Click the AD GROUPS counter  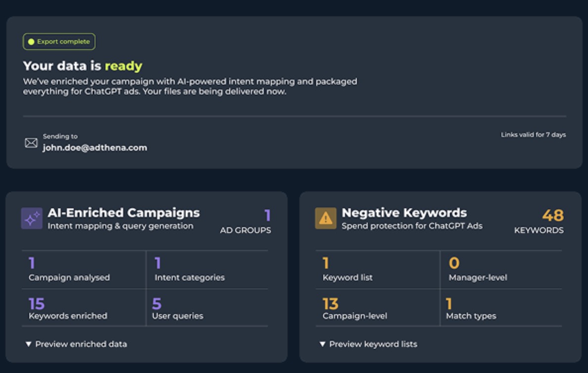(x=245, y=221)
